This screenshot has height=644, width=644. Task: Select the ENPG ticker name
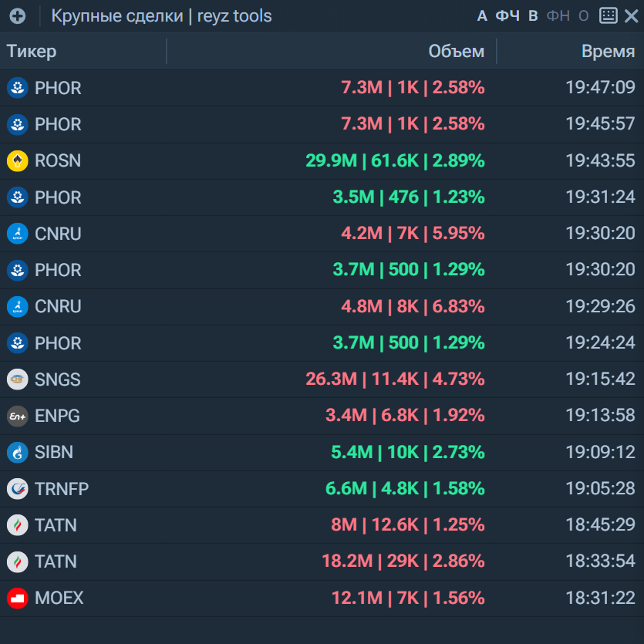pyautogui.click(x=58, y=416)
